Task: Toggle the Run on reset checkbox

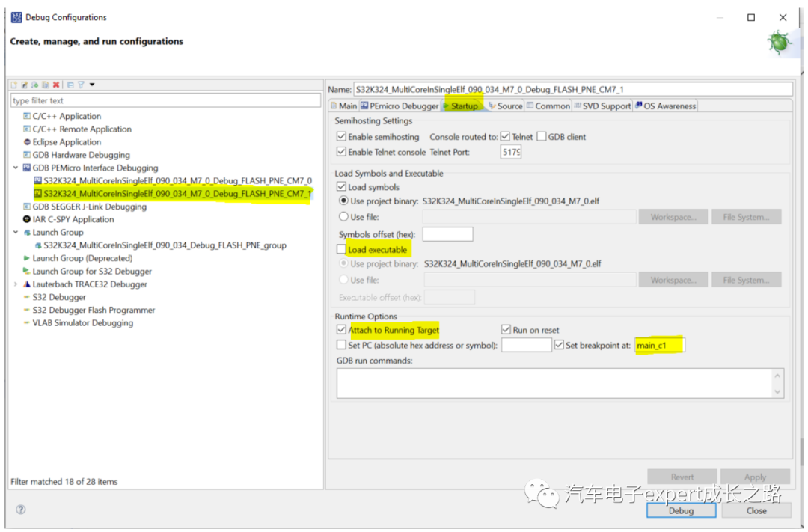Action: click(506, 329)
